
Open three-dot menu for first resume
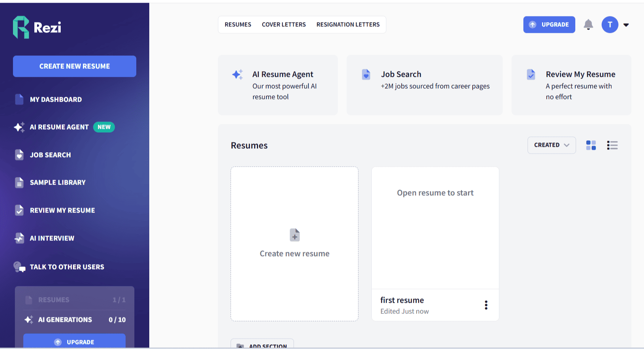(486, 305)
